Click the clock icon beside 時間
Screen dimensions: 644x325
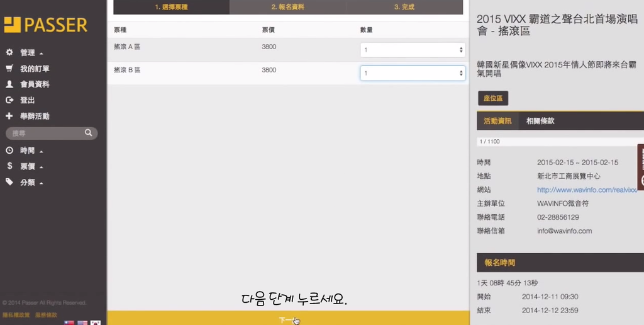tap(9, 151)
